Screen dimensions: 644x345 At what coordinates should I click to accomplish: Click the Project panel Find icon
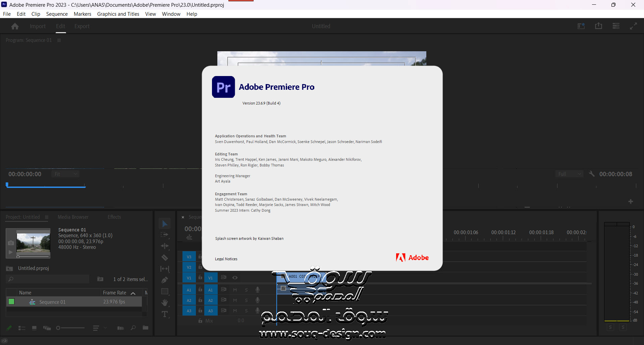pyautogui.click(x=133, y=328)
